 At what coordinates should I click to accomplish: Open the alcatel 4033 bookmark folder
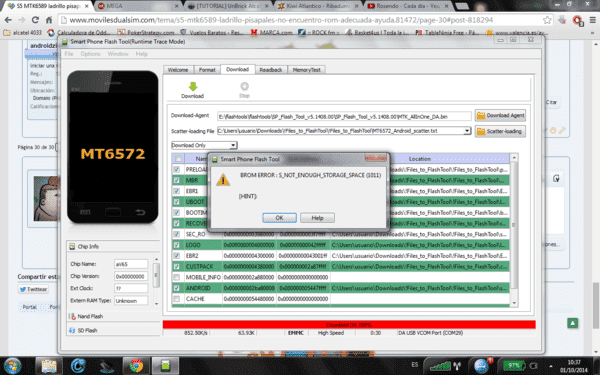(x=22, y=33)
